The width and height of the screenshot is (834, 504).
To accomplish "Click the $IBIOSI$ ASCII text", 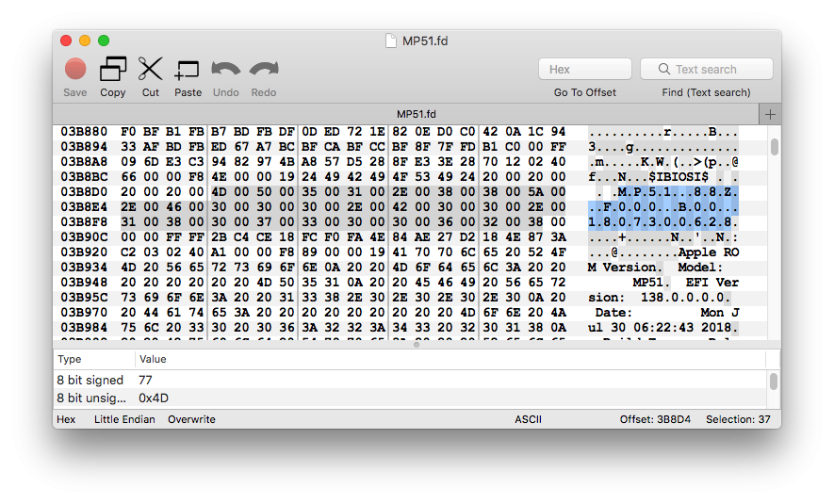I will coord(679,177).
